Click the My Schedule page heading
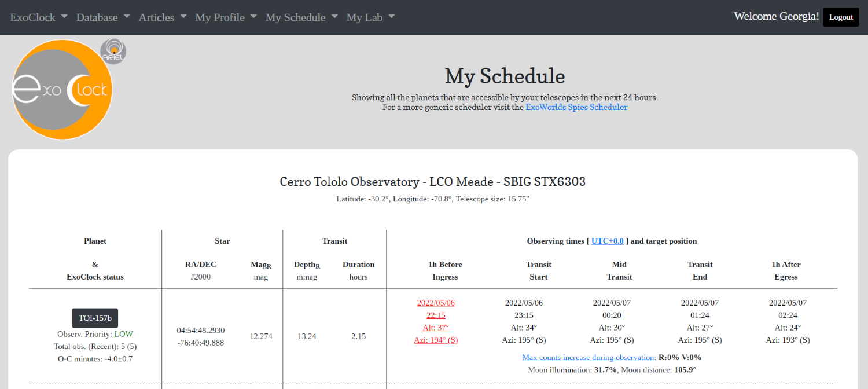868x389 pixels. click(x=505, y=76)
